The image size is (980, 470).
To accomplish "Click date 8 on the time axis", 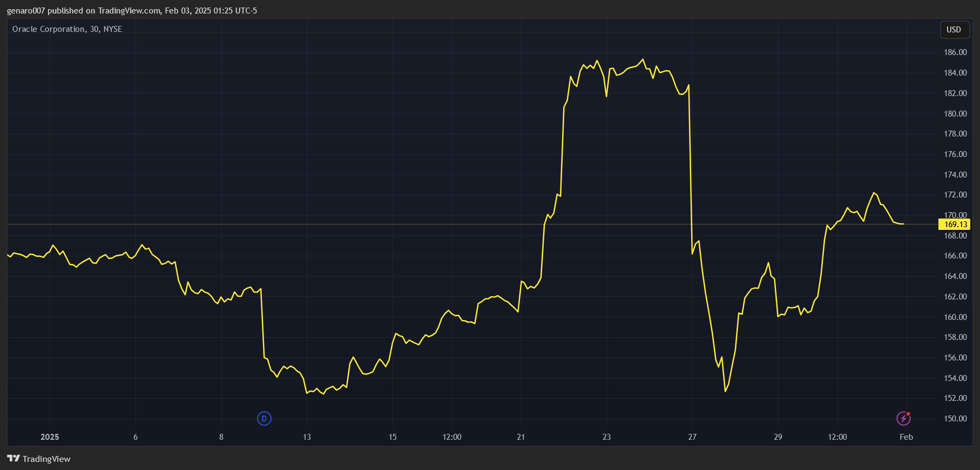I will click(x=221, y=437).
